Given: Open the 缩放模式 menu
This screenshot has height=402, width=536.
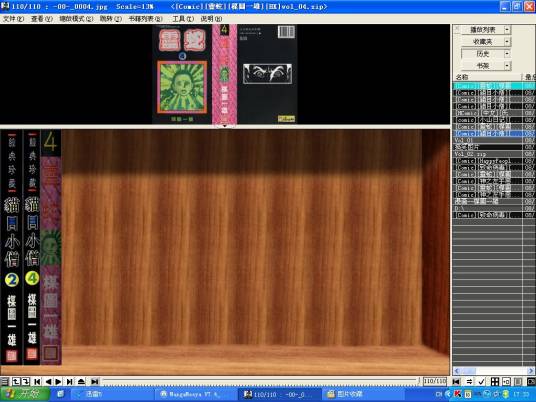Looking at the screenshot, I should [76, 19].
